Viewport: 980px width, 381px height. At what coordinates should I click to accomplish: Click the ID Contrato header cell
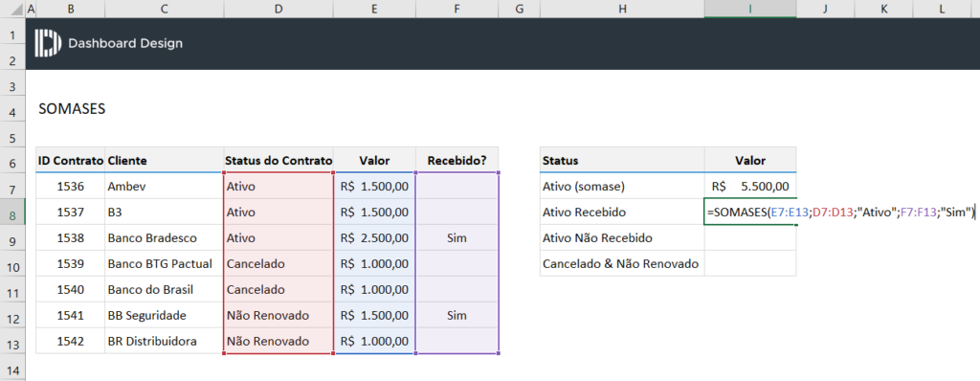[71, 160]
